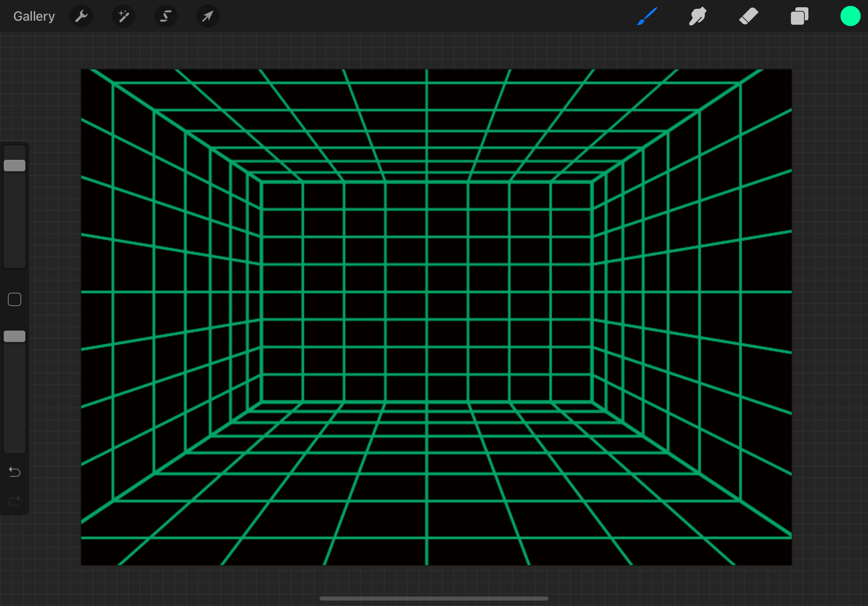Open the Layers panel
The height and width of the screenshot is (606, 868).
tap(799, 16)
